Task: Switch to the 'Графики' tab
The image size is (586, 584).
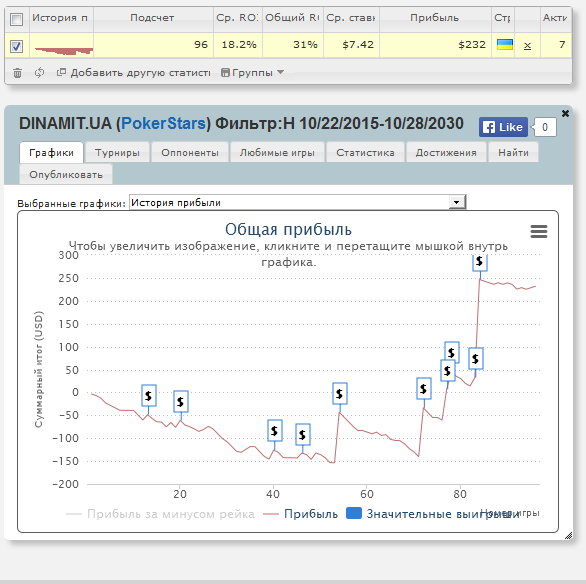Action: coord(51,152)
